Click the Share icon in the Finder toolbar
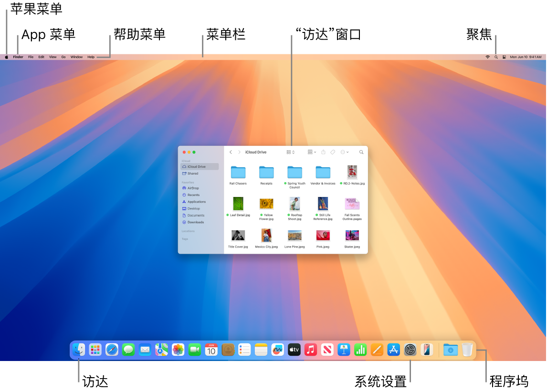Image resolution: width=547 pixels, height=392 pixels. point(323,152)
